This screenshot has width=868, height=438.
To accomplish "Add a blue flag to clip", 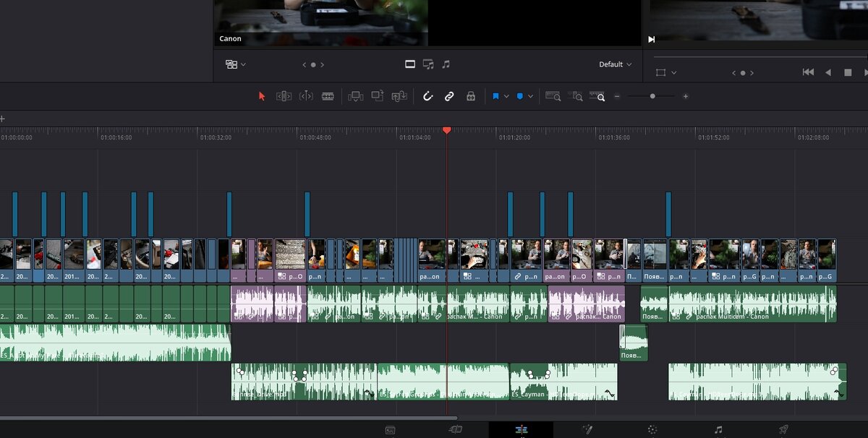I will coord(496,96).
